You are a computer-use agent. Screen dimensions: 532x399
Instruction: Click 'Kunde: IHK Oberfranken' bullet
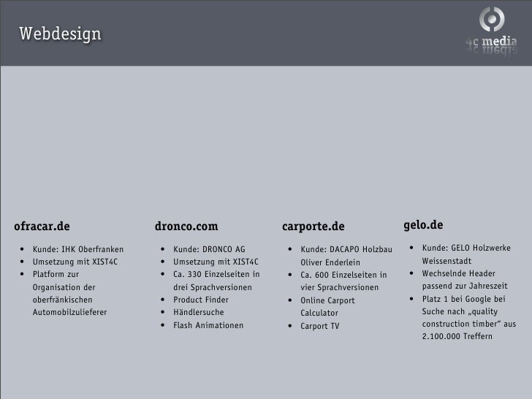[78, 249]
